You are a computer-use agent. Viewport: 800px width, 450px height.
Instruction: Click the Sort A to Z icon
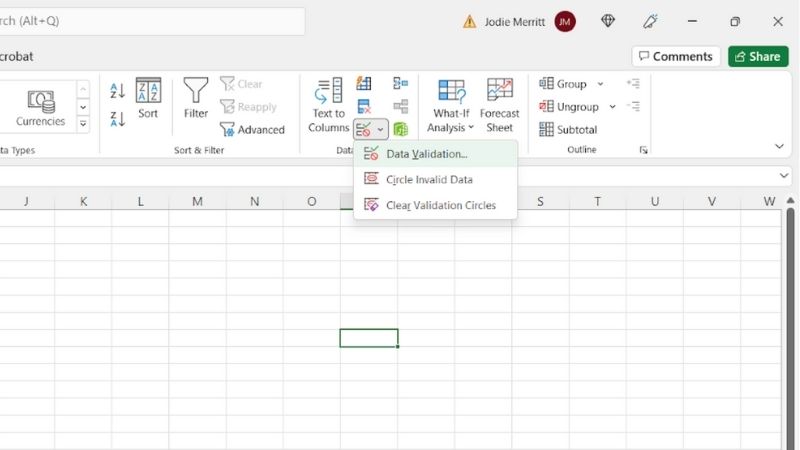(x=117, y=91)
